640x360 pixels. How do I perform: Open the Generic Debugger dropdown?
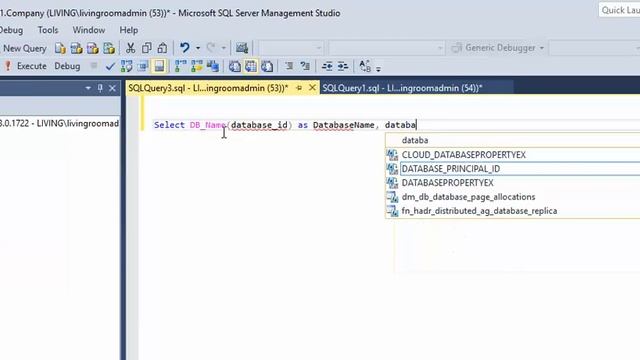498,48
